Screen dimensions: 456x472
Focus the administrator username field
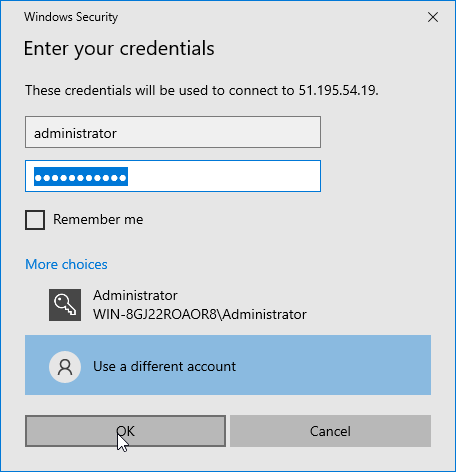click(173, 132)
